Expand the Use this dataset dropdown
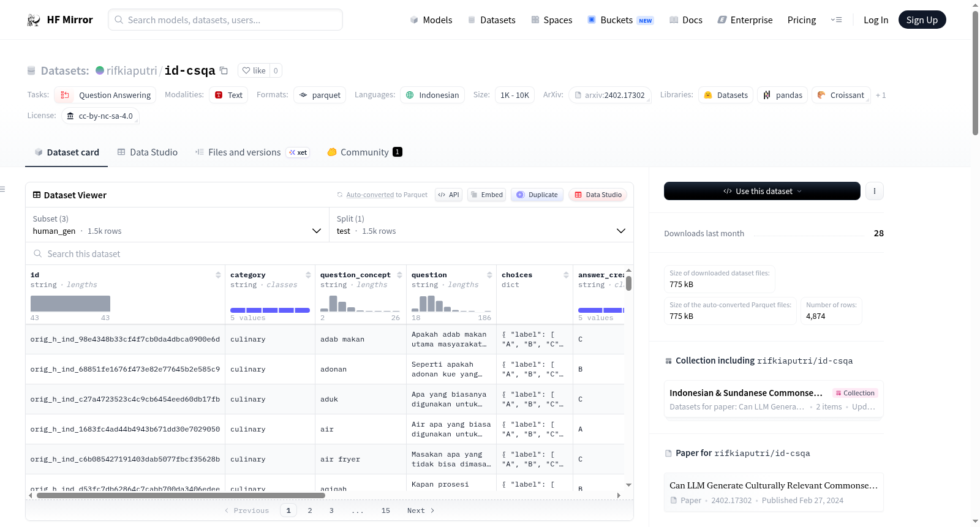The image size is (980, 527). pyautogui.click(x=762, y=191)
